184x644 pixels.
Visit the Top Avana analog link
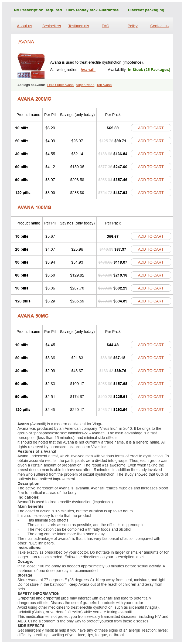tap(104, 85)
